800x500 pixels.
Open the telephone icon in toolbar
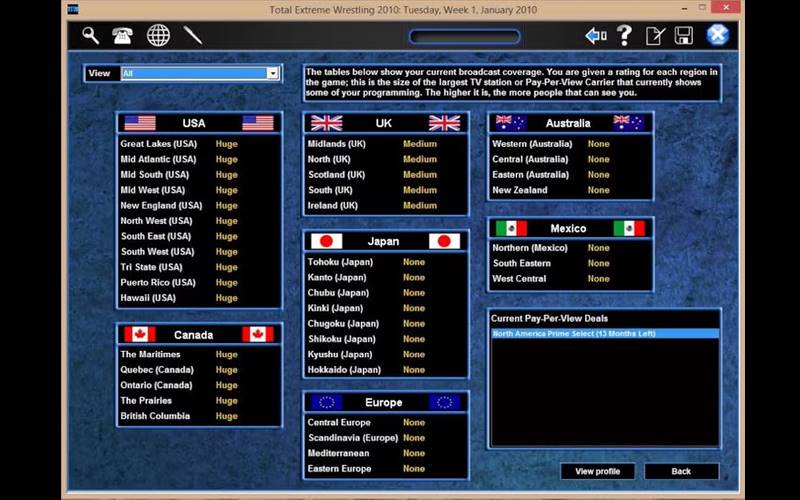point(123,36)
